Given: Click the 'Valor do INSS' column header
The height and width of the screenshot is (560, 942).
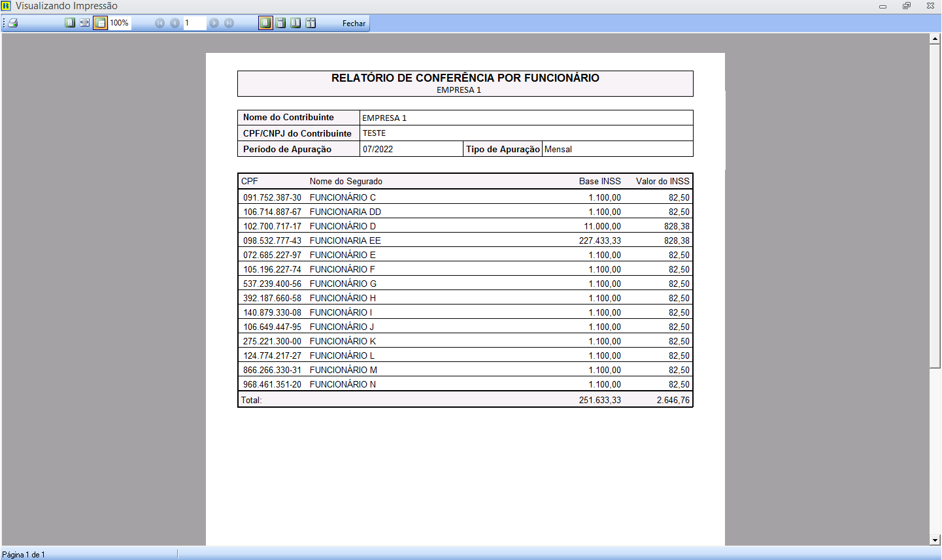Looking at the screenshot, I should click(x=663, y=181).
